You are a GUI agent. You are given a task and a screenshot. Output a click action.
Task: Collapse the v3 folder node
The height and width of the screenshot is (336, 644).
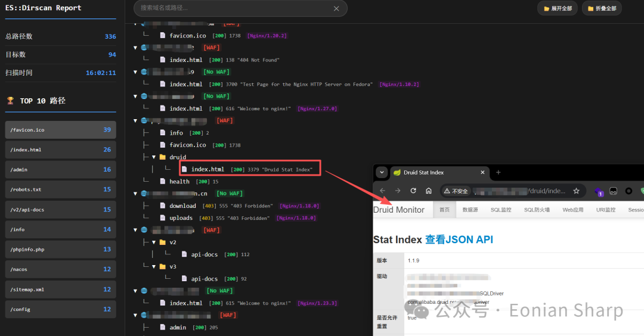(154, 267)
